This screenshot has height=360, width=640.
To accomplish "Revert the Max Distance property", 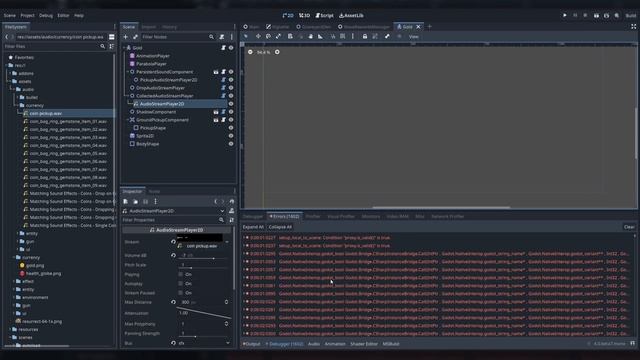I will tap(173, 302).
